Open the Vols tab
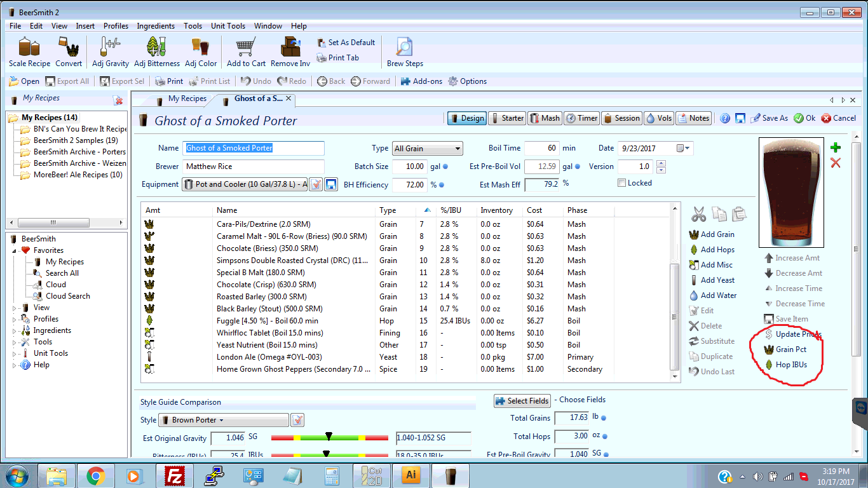Viewport: 868px width, 488px height. click(659, 118)
